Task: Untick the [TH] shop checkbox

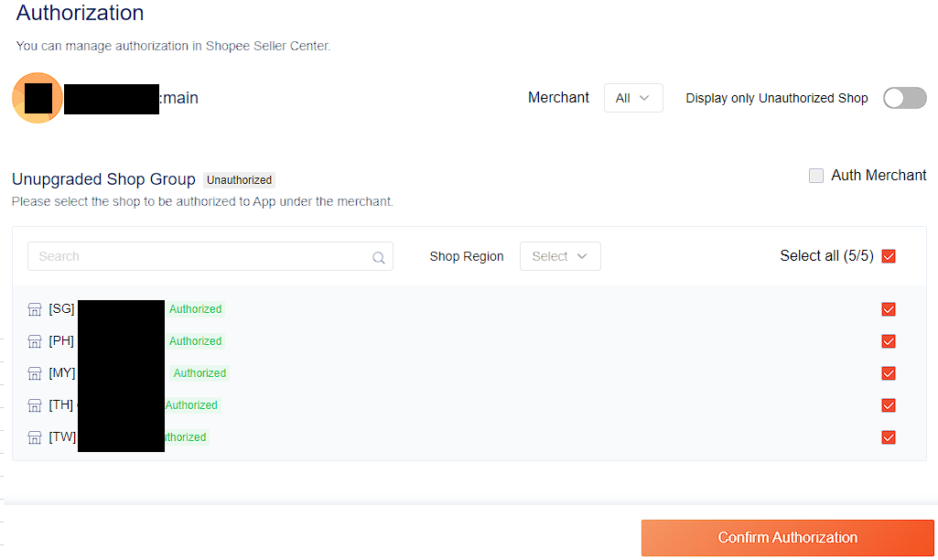Action: pyautogui.click(x=888, y=405)
